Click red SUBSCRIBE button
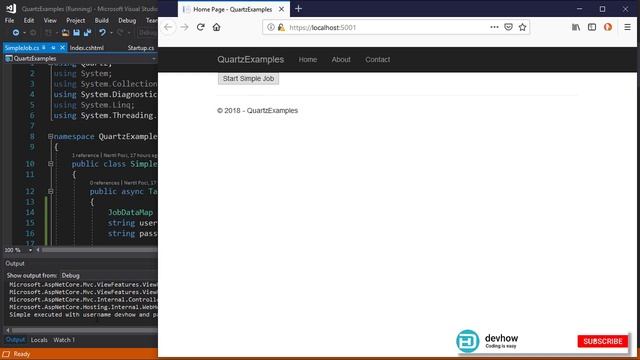Image resolution: width=640 pixels, height=360 pixels. 603,341
